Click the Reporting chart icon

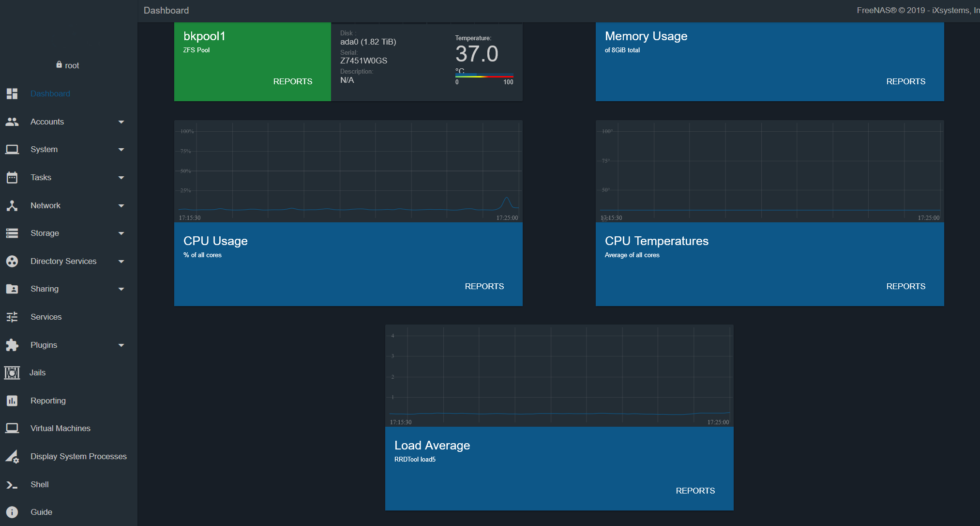click(12, 401)
